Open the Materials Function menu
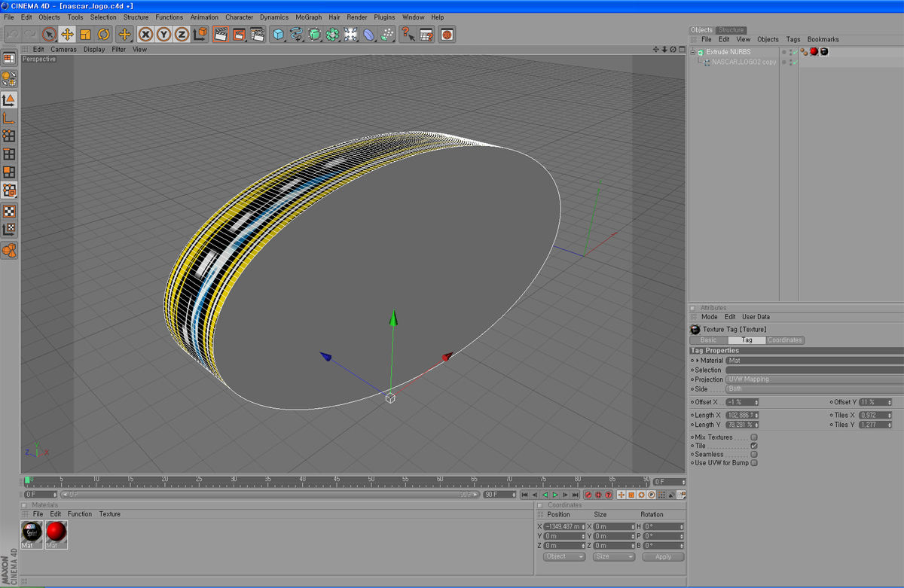 pos(80,514)
